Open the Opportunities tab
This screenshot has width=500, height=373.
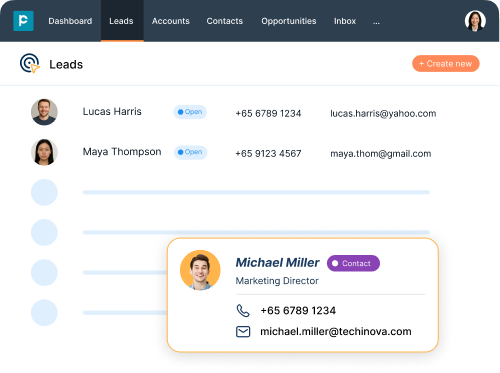coord(289,21)
